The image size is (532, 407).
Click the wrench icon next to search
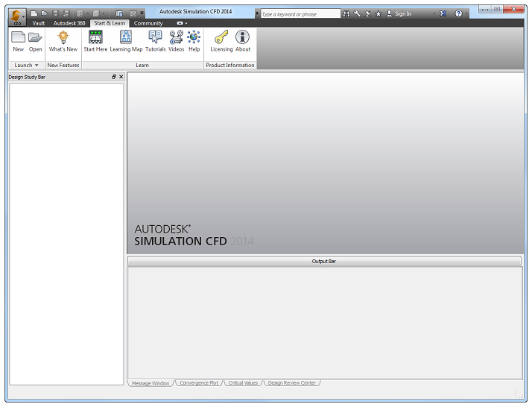coord(357,13)
